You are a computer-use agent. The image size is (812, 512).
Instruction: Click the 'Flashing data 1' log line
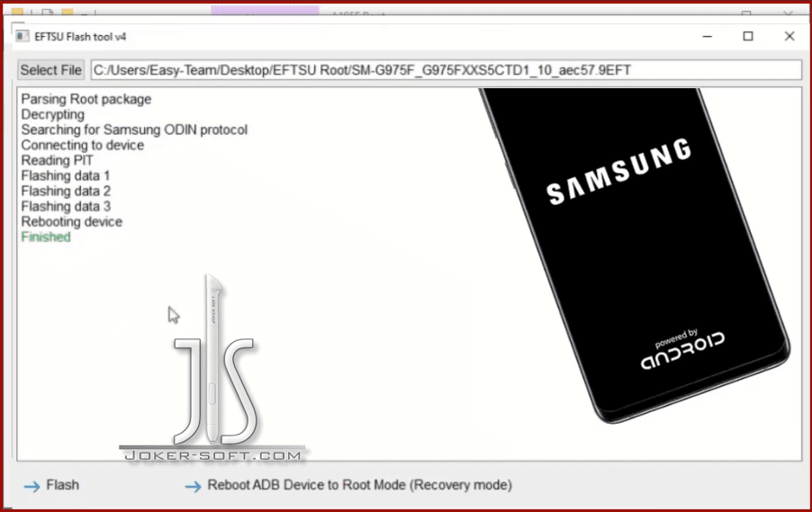pyautogui.click(x=65, y=175)
